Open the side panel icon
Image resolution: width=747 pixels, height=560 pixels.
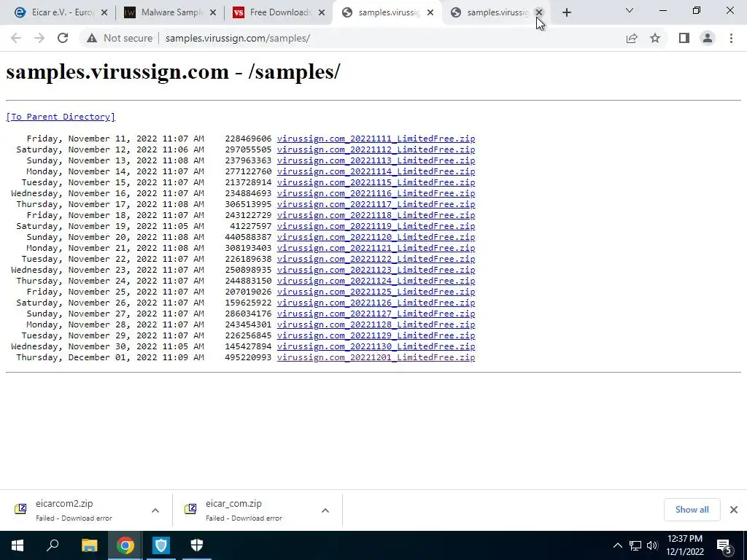click(x=684, y=38)
